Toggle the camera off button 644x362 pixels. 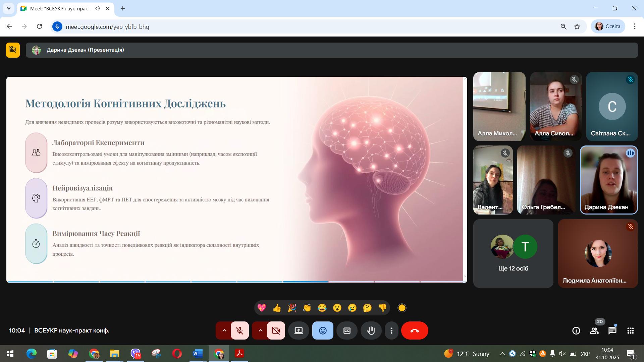coord(276,330)
